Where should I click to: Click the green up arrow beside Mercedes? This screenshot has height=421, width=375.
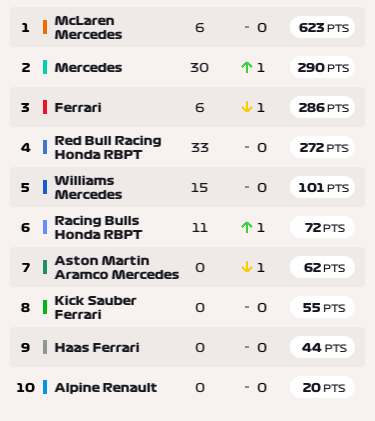(246, 68)
